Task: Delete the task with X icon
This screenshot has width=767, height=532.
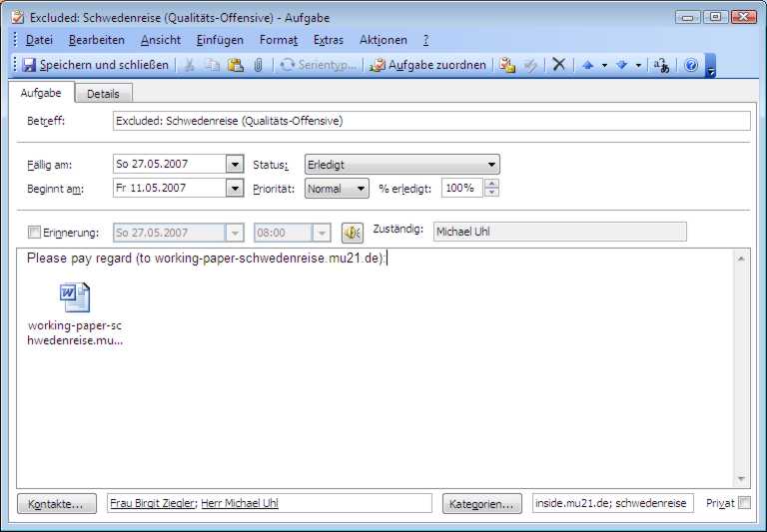Action: [558, 65]
